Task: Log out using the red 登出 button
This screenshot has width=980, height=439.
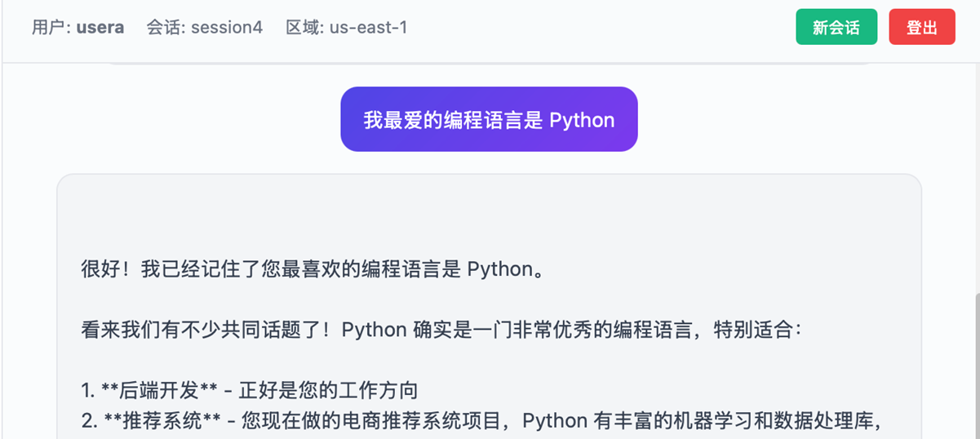Action: [x=921, y=27]
